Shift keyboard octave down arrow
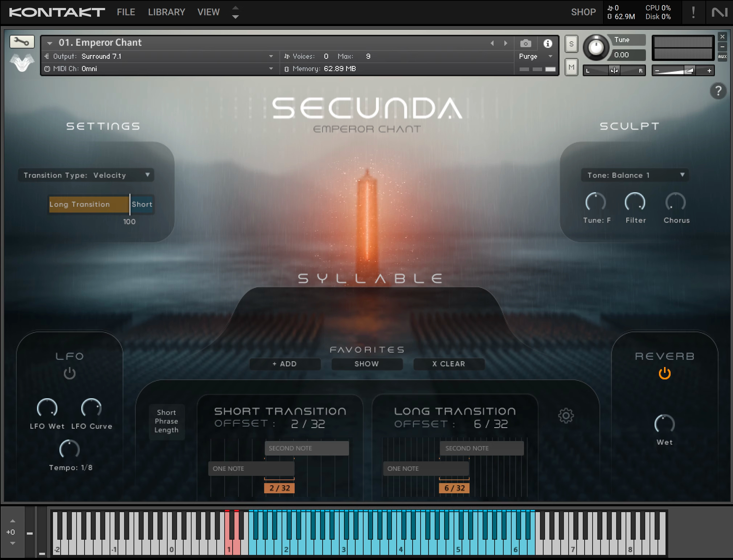The image size is (733, 560). point(13,543)
